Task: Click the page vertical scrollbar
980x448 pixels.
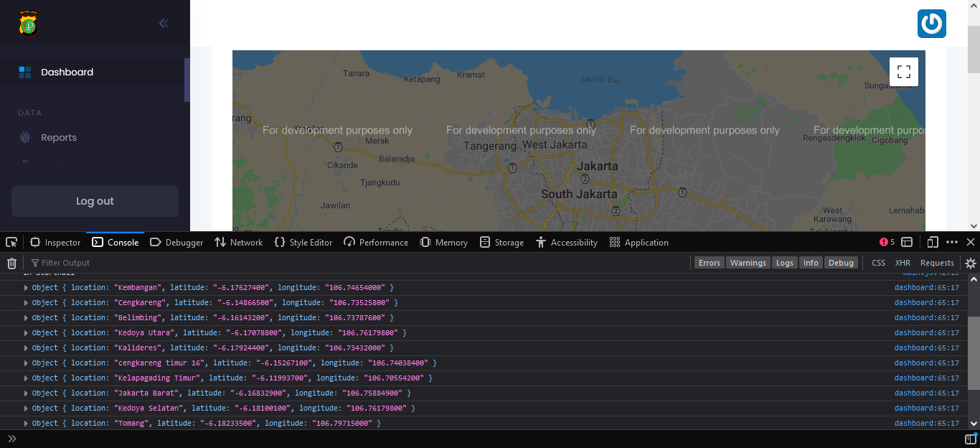Action: 974,49
